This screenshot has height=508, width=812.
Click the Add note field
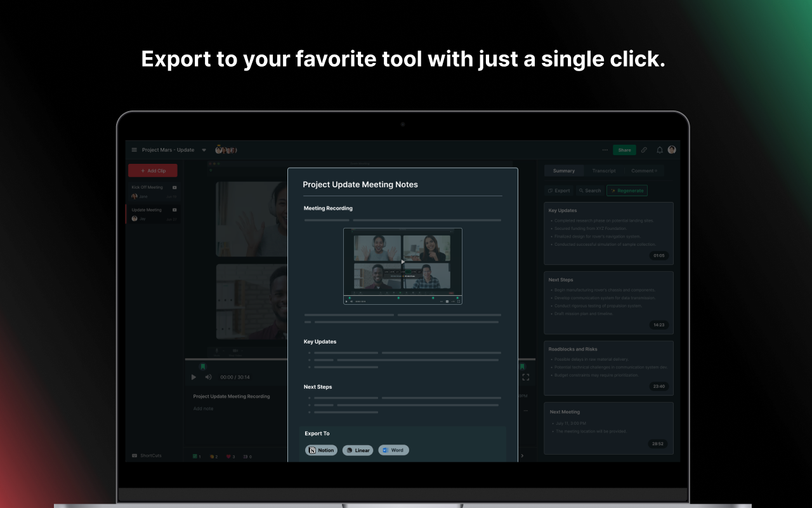pyautogui.click(x=204, y=409)
